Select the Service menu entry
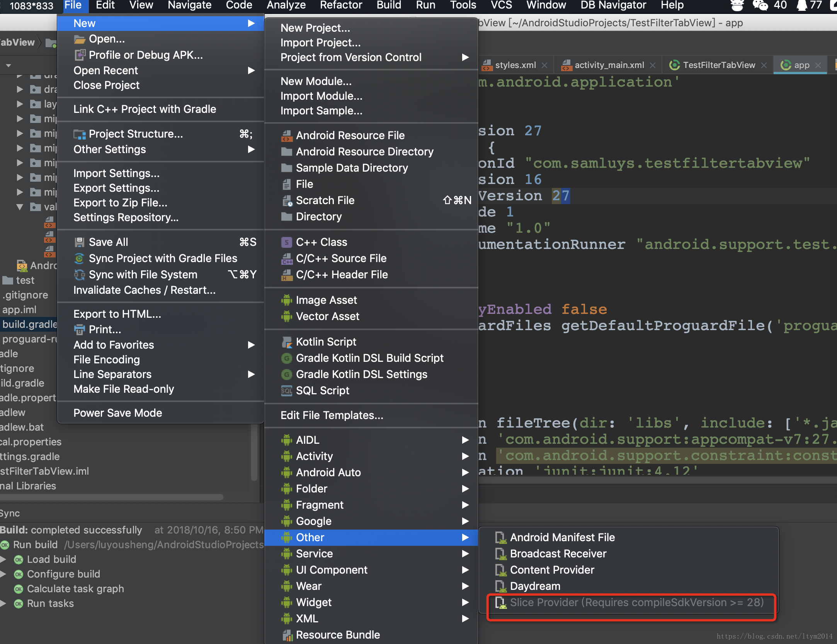 (371, 554)
